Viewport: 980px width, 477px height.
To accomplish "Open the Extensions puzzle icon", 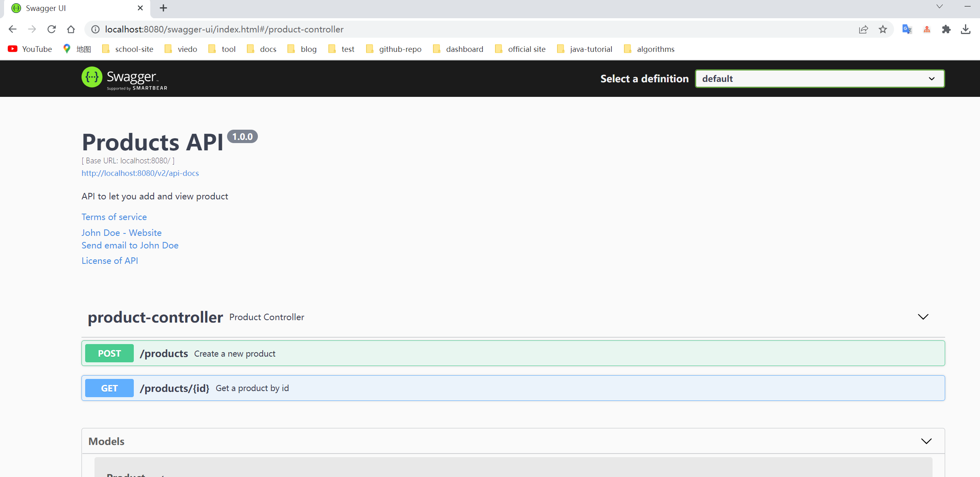I will tap(946, 29).
